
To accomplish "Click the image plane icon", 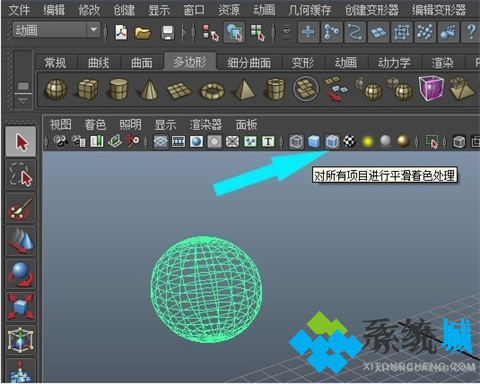I will (x=115, y=142).
